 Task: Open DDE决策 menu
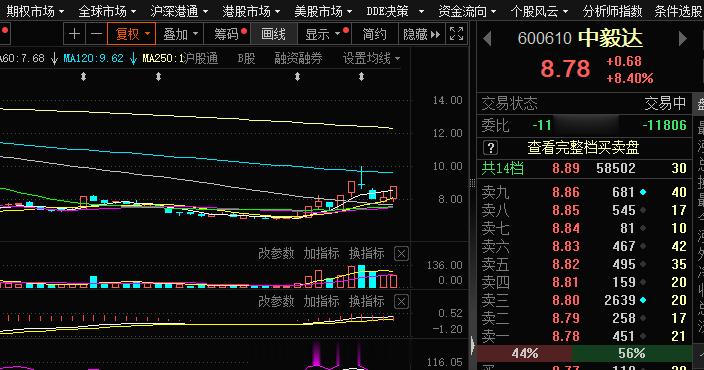point(395,11)
